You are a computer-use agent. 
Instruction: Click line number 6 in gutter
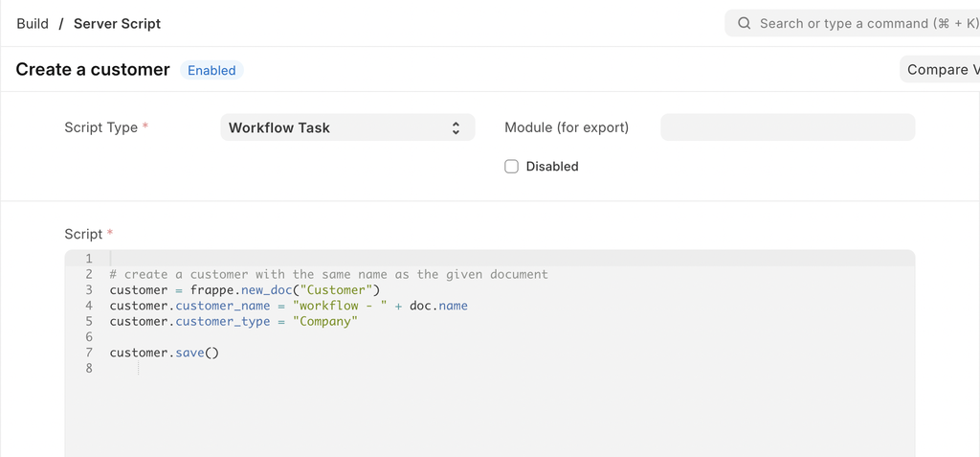tap(89, 337)
